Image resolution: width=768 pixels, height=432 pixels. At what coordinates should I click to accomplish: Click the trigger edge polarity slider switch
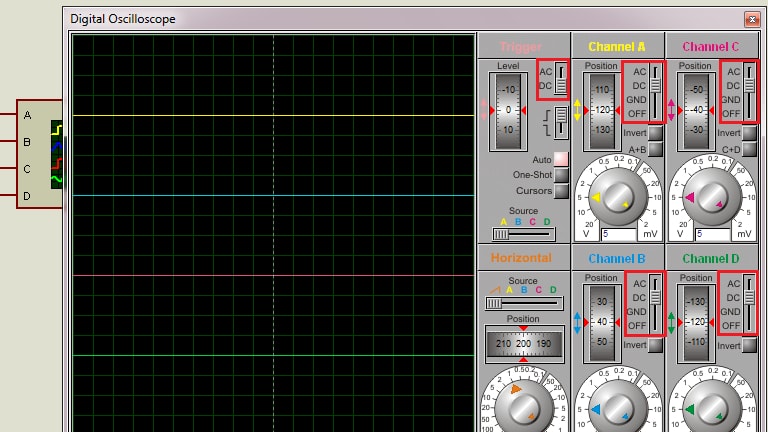click(561, 122)
